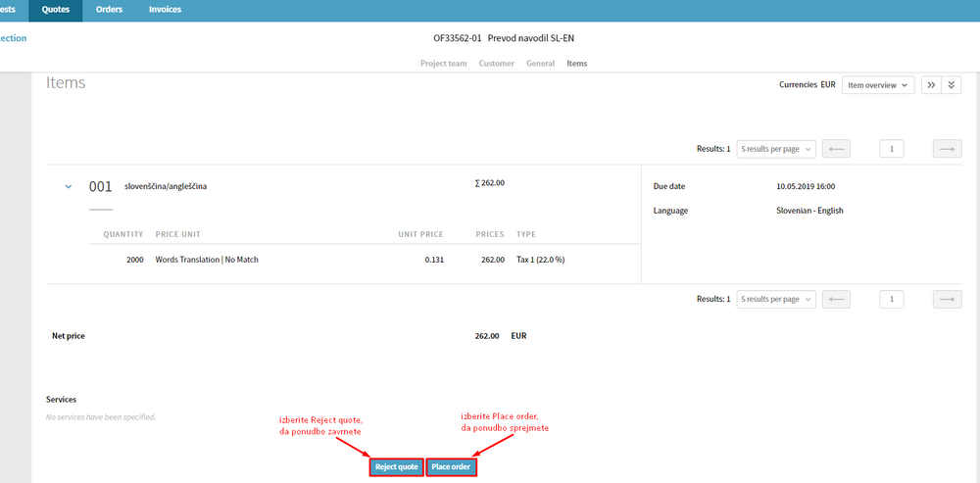This screenshot has height=483, width=980.
Task: Click the lower page number field
Action: [891, 299]
